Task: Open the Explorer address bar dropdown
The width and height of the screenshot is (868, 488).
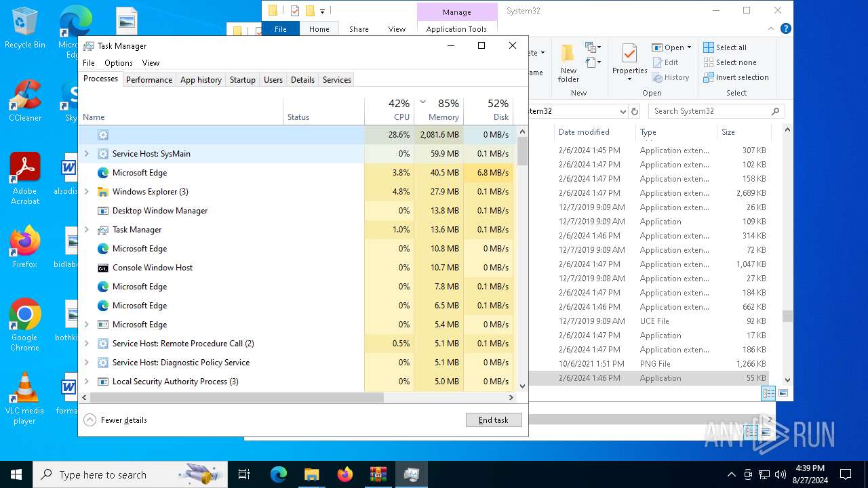Action: 623,111
